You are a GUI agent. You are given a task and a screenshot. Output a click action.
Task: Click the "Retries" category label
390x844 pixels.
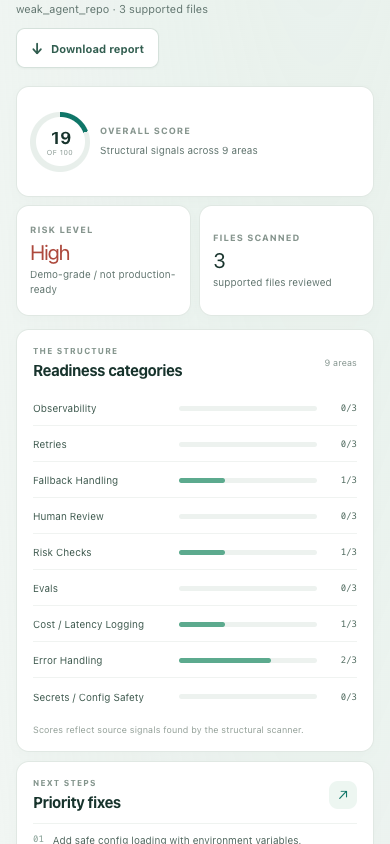pyautogui.click(x=50, y=445)
